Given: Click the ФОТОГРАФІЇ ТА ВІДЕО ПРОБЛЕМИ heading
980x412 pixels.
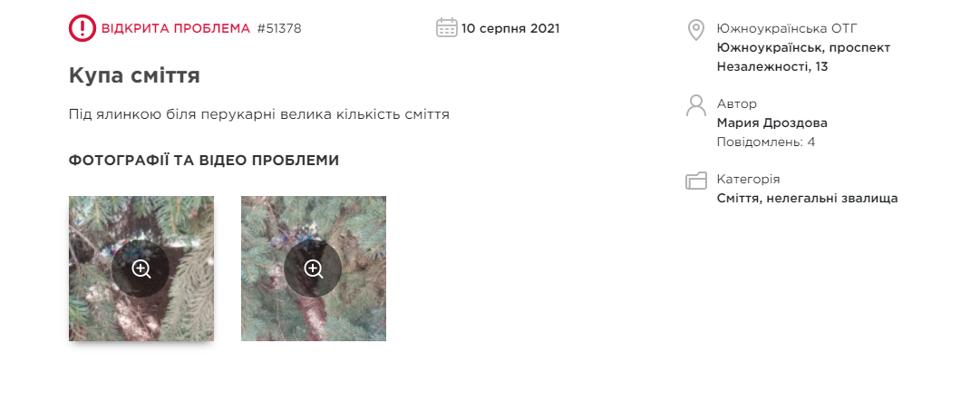Looking at the screenshot, I should [x=204, y=161].
